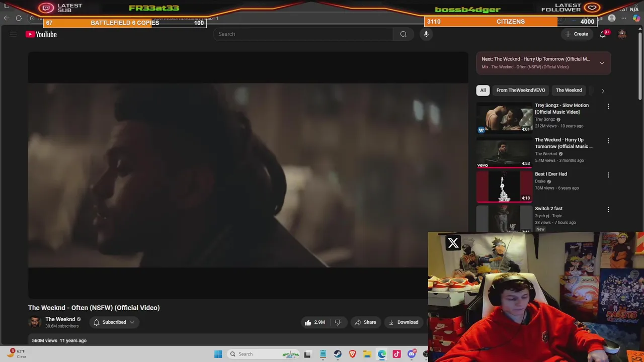
Task: Open weather widget showing 63°F
Action: [x=16, y=353]
